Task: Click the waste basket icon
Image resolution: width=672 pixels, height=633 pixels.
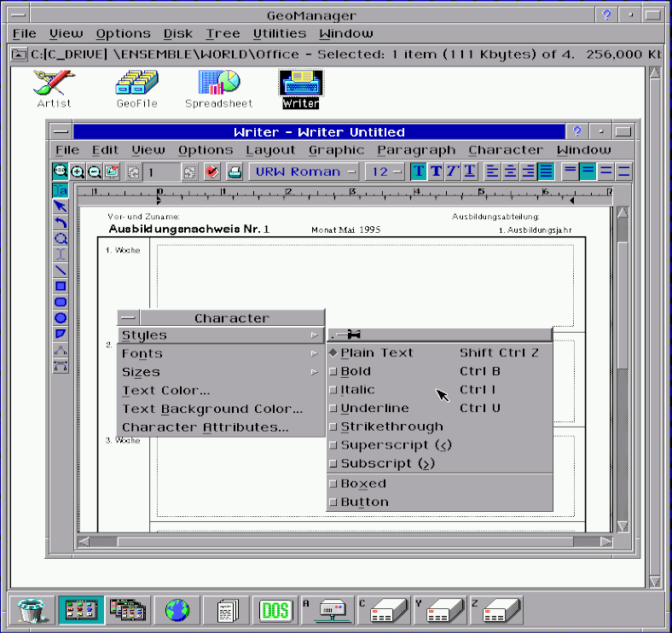Action: click(31, 610)
